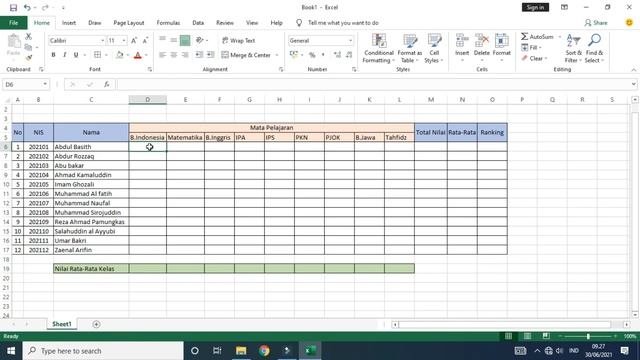Open the Windows Start menu

tap(11, 351)
